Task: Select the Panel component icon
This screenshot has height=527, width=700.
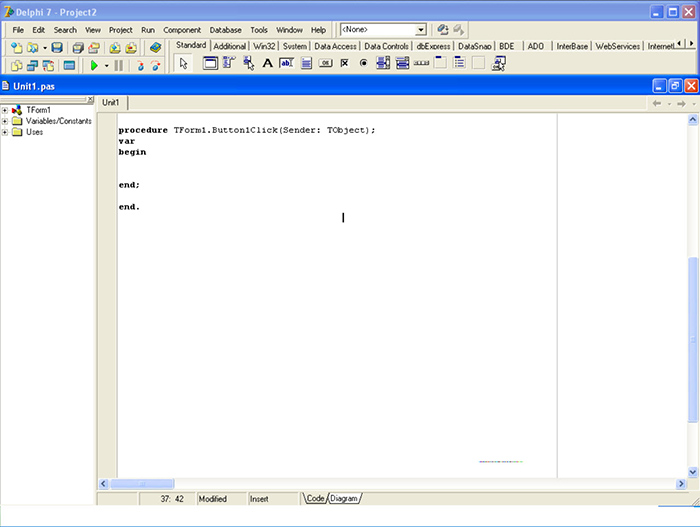Action: (x=479, y=63)
